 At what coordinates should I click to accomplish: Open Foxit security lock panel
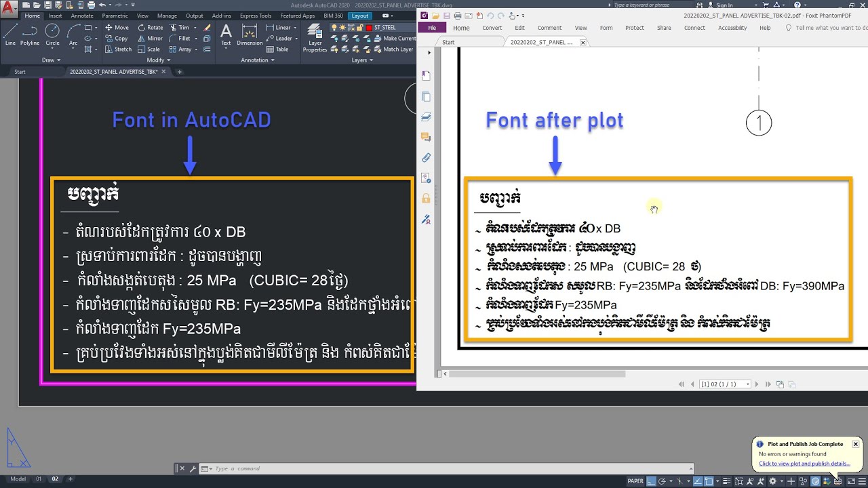(x=426, y=199)
